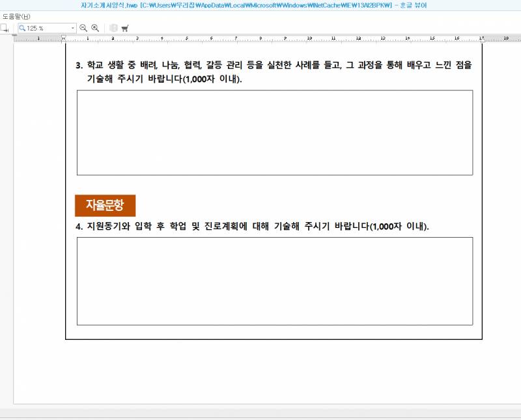Screen dimensions: 521x420
Task: Select the question 4 text about 지원동기
Action: click(x=254, y=225)
